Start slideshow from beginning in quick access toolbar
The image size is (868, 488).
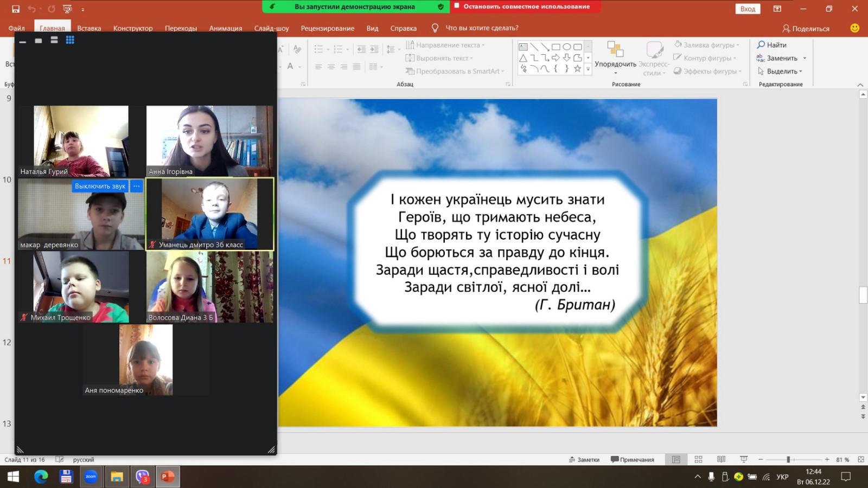tap(67, 9)
